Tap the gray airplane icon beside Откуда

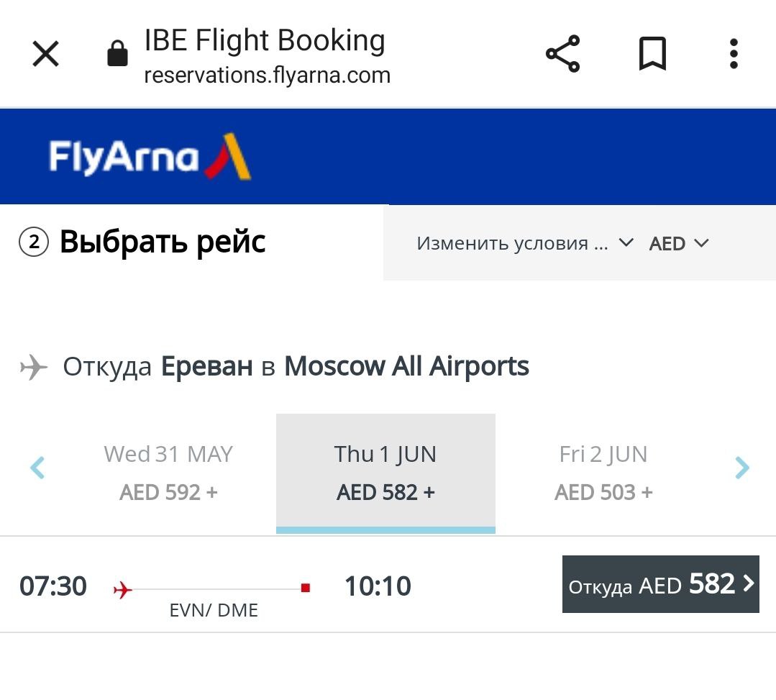(x=33, y=368)
